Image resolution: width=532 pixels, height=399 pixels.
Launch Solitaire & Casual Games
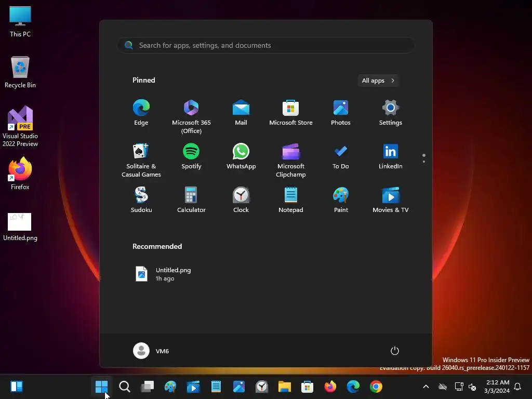[x=141, y=160]
